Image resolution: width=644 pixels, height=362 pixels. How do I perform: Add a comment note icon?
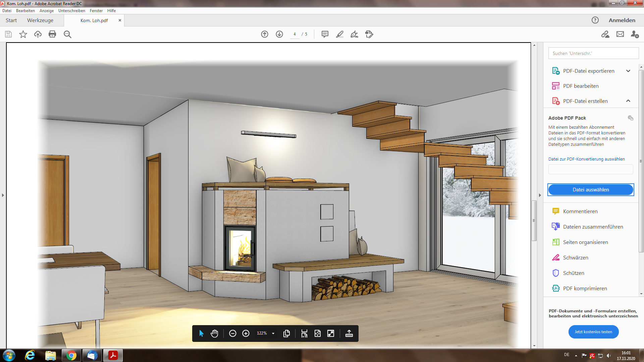[x=325, y=34]
